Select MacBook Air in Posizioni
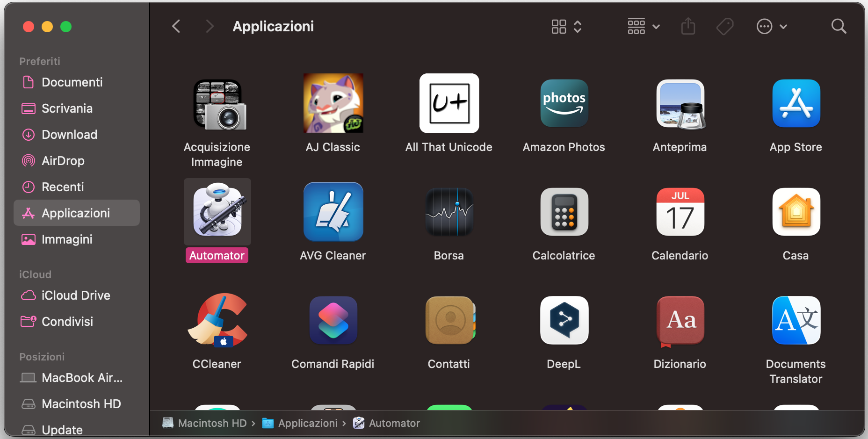 tap(77, 378)
